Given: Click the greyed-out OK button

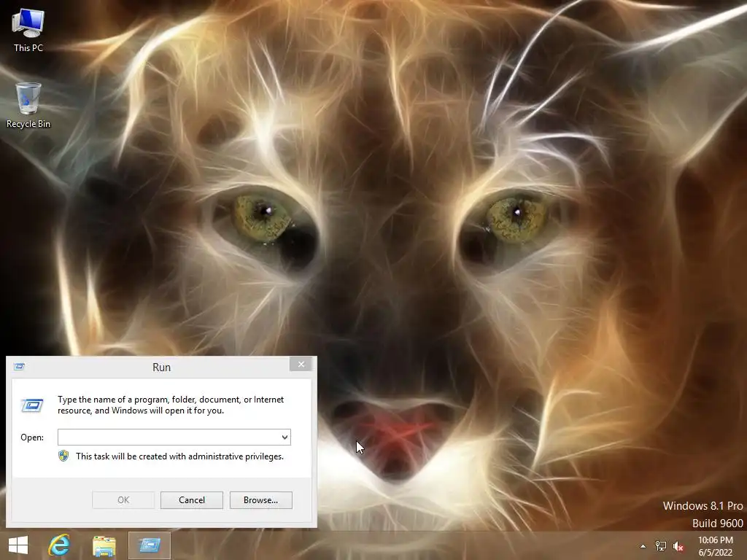Looking at the screenshot, I should [123, 500].
